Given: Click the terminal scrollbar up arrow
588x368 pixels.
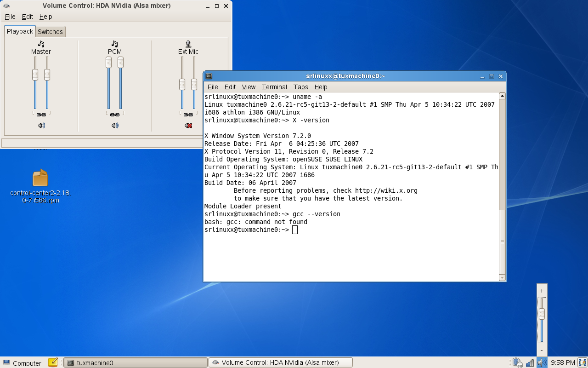Looking at the screenshot, I should pyautogui.click(x=502, y=96).
